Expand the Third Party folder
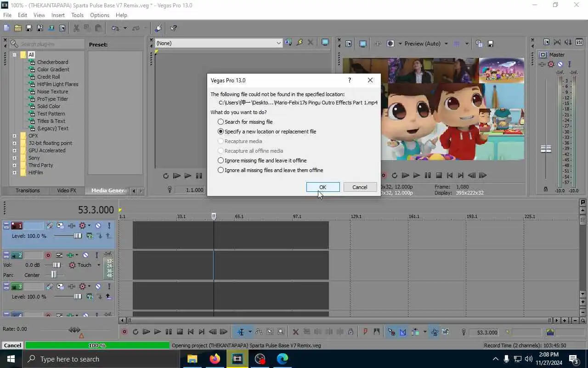Screen dimensions: 588x368 pyautogui.click(x=14, y=165)
